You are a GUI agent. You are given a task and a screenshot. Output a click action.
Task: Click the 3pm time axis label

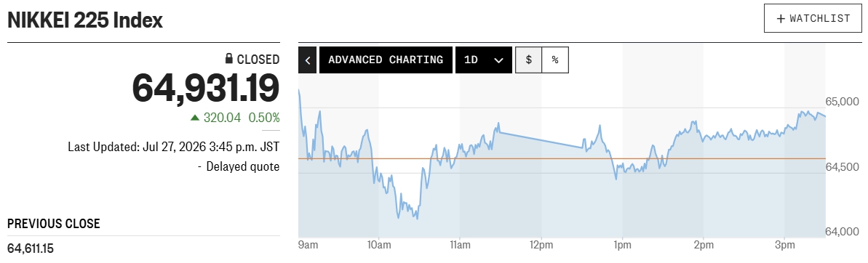[x=784, y=243]
